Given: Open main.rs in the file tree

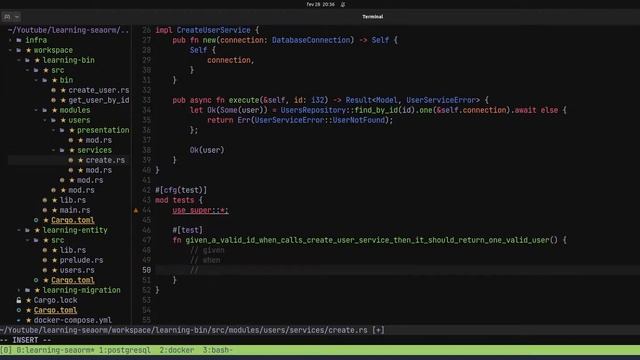Looking at the screenshot, I should point(75,210).
